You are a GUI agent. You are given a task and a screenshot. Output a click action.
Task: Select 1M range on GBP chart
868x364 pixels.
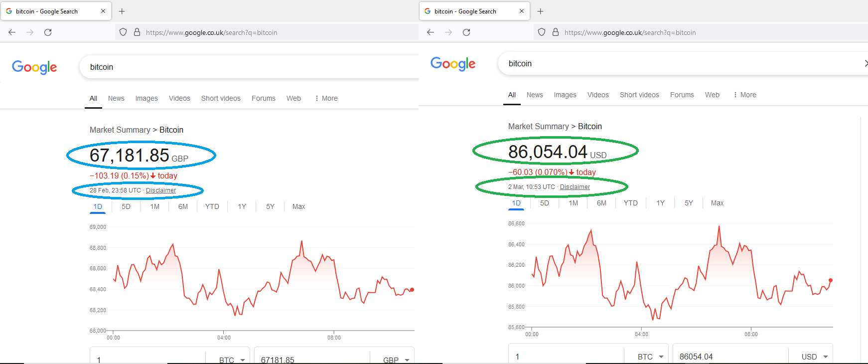(x=155, y=206)
